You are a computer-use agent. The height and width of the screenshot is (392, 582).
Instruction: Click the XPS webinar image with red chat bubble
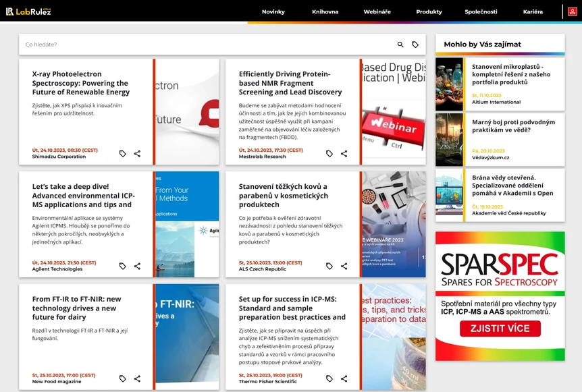coord(187,111)
